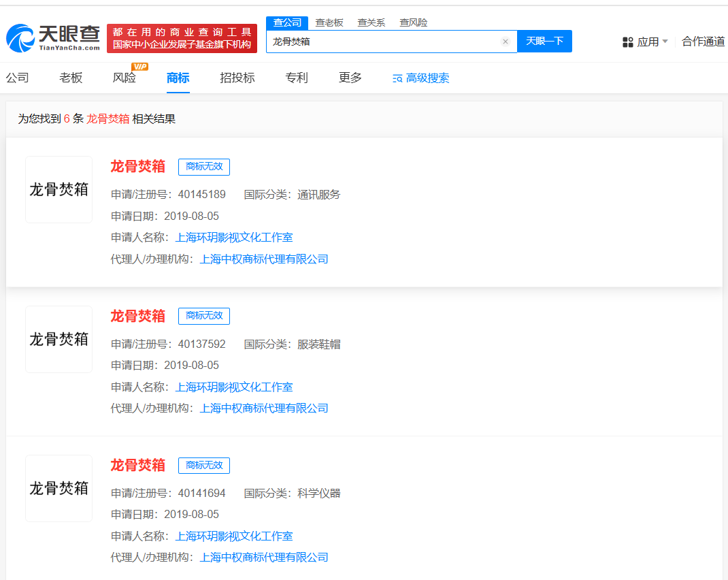Expand the 更多 navigation menu
Viewport: 728px width, 580px height.
350,78
